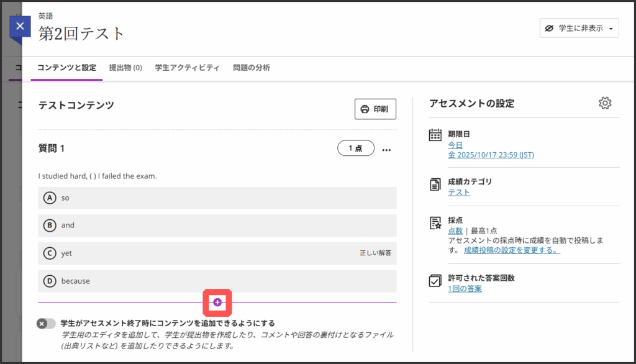Click the purple plus add-question icon

[217, 302]
